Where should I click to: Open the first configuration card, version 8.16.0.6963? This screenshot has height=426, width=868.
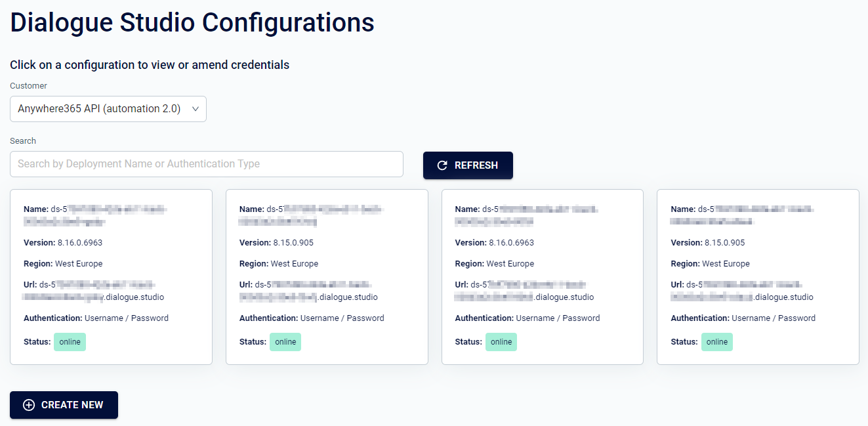click(111, 277)
